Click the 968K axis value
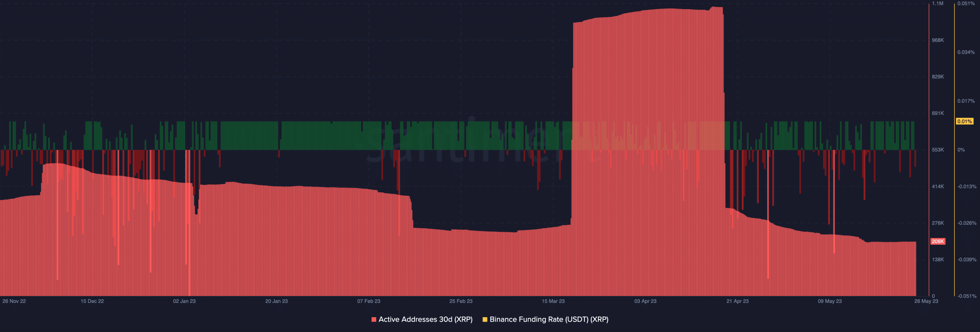The image size is (980, 332). coord(938,40)
